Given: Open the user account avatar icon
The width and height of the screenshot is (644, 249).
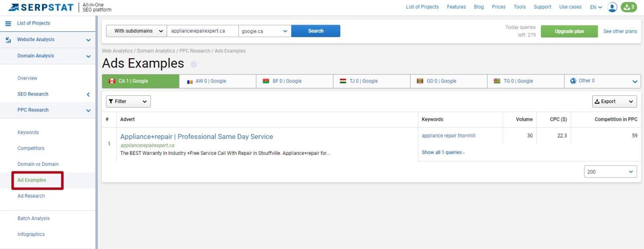Looking at the screenshot, I should [x=612, y=7].
